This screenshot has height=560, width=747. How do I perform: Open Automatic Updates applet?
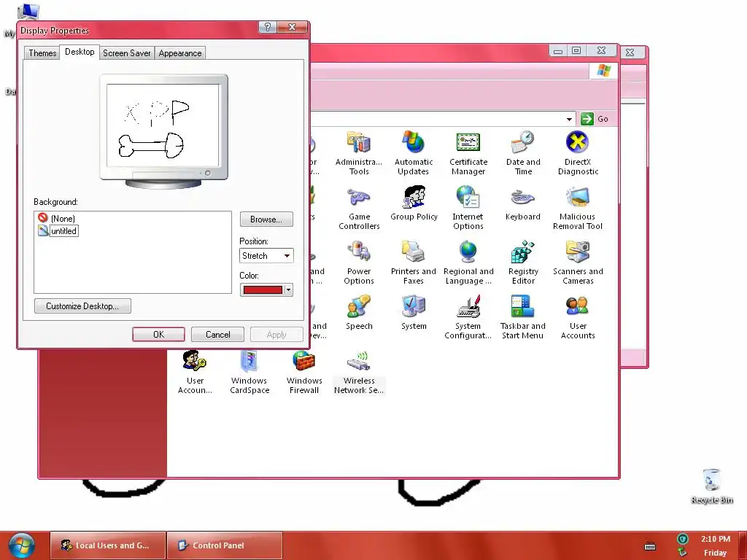[x=414, y=152]
